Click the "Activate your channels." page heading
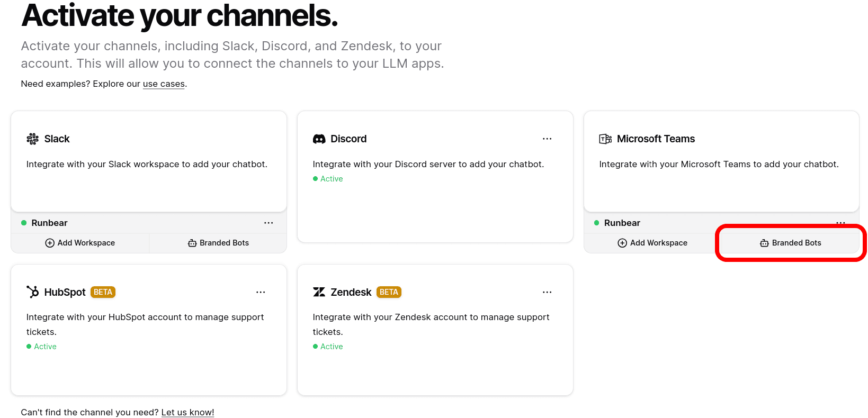This screenshot has height=418, width=868. pyautogui.click(x=180, y=16)
